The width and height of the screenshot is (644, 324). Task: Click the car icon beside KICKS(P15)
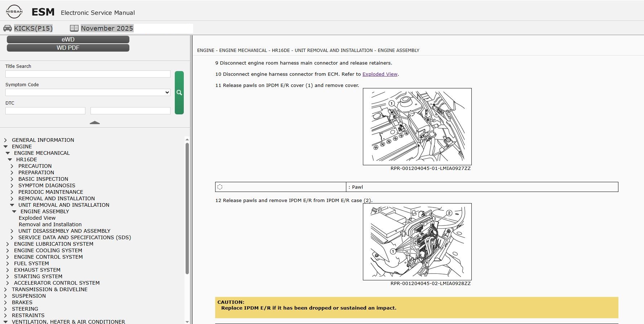7,28
